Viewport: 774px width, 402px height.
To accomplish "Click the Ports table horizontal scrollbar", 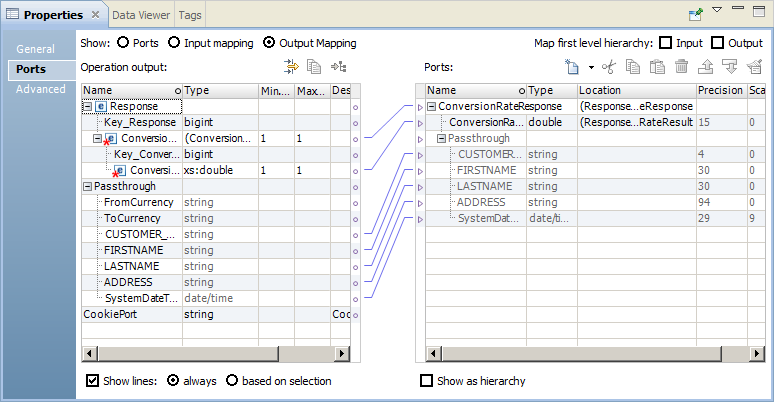I will pos(590,353).
